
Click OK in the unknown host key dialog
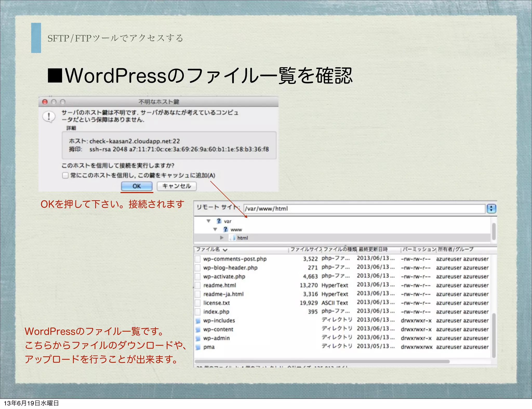tap(137, 186)
